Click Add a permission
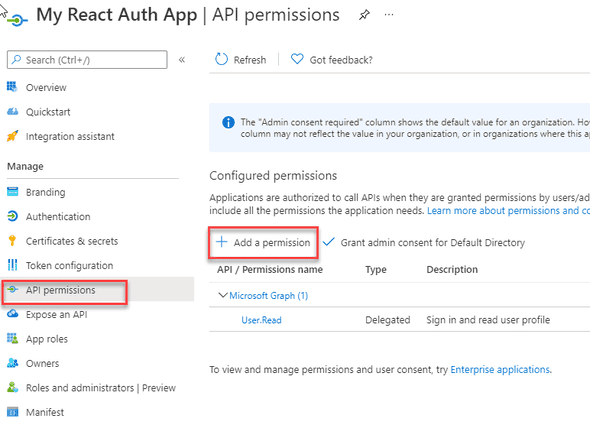 point(263,242)
